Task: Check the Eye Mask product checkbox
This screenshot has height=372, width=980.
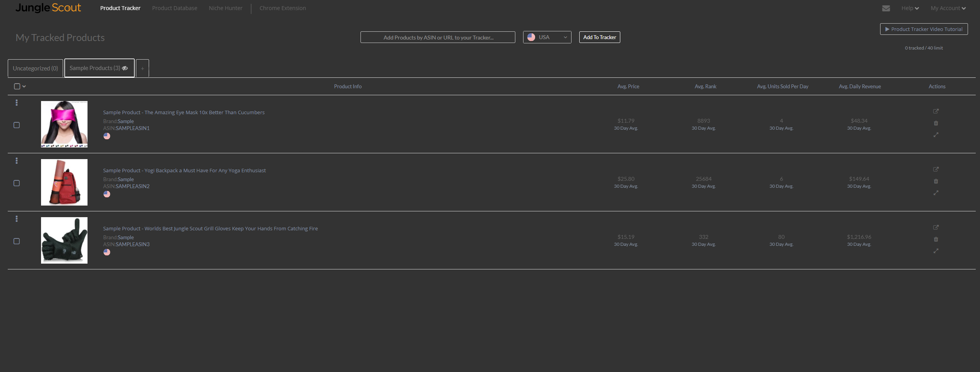Action: 17,125
